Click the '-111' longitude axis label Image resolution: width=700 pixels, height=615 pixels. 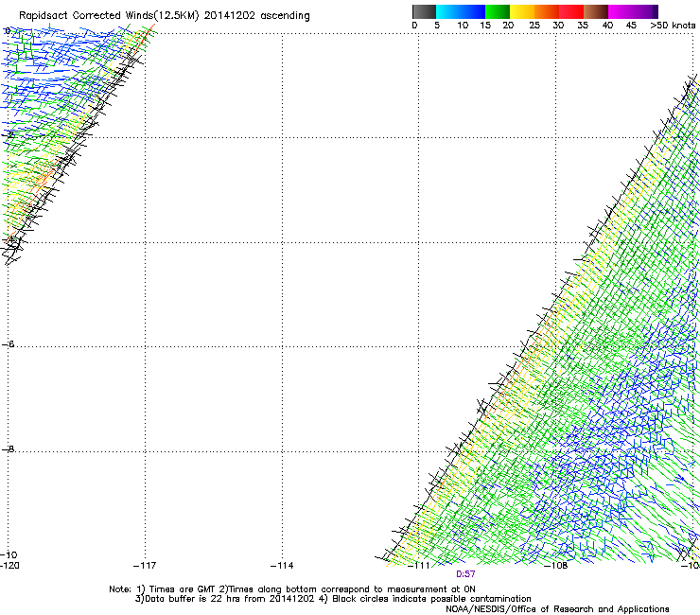click(x=419, y=566)
